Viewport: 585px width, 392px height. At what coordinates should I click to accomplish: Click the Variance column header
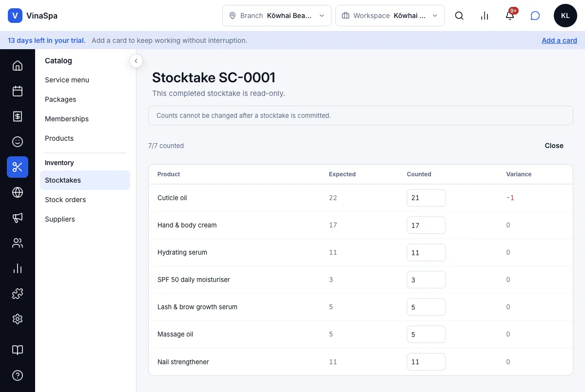[x=519, y=174]
